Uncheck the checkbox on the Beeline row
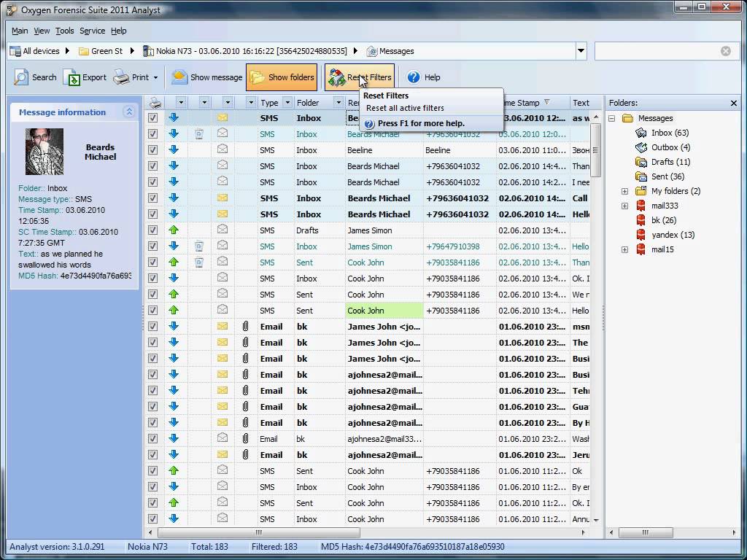The height and width of the screenshot is (560, 747). tap(152, 150)
